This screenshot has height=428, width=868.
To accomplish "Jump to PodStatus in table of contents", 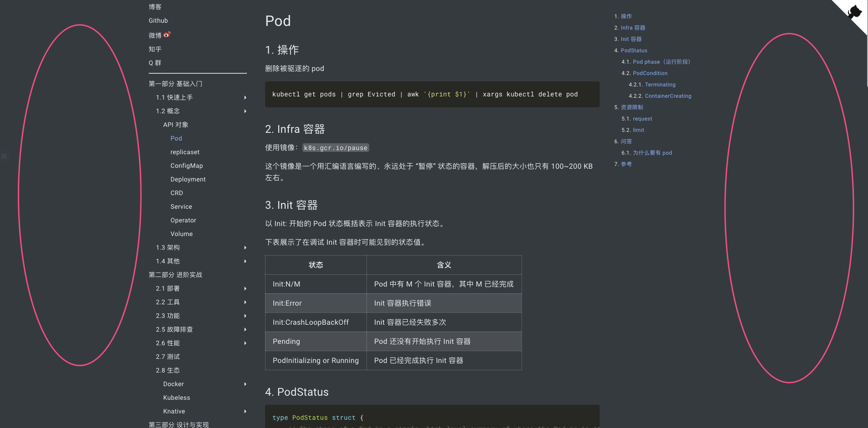I will coord(634,50).
